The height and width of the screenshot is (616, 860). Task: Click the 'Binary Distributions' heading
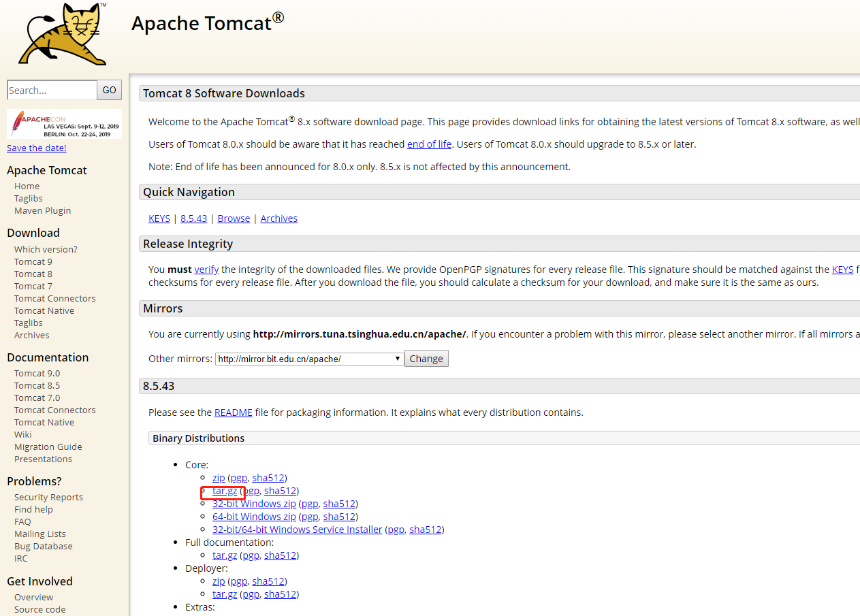[x=199, y=438]
